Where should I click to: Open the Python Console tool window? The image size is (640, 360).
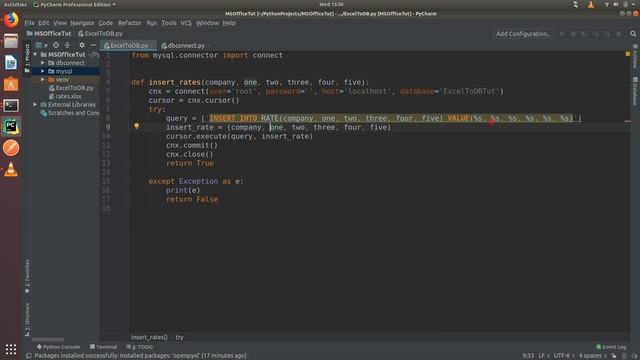pyautogui.click(x=58, y=347)
